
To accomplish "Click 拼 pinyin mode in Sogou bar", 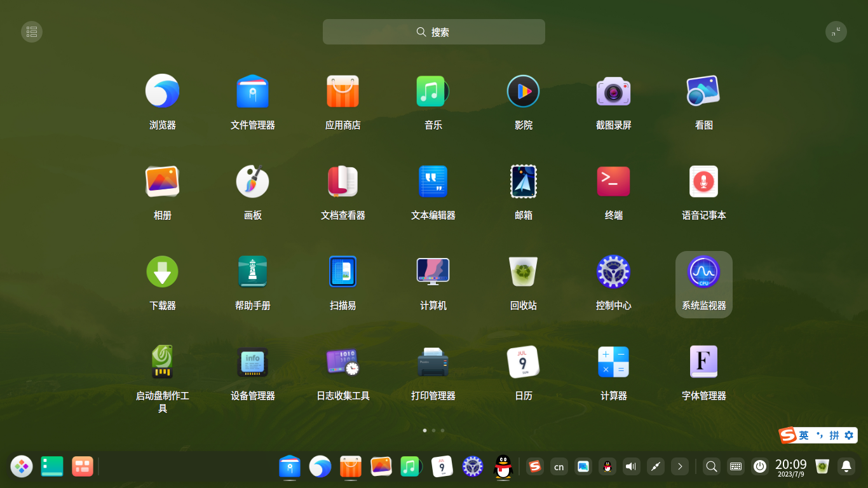I will pyautogui.click(x=834, y=435).
